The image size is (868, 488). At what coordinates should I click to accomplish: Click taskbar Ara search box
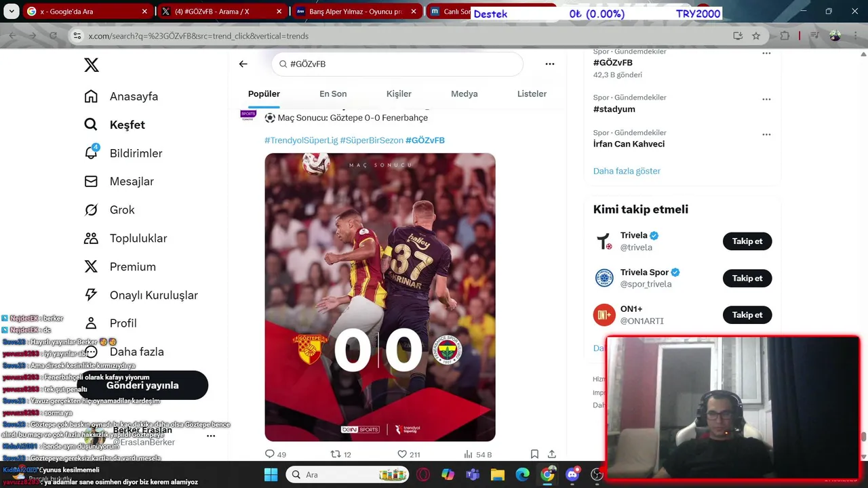click(x=347, y=474)
